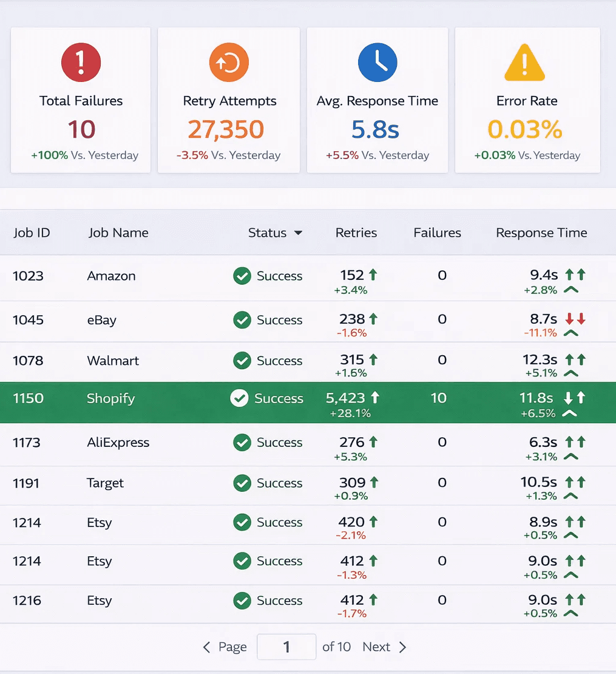Click the next page right chevron
616x674 pixels.
(402, 647)
